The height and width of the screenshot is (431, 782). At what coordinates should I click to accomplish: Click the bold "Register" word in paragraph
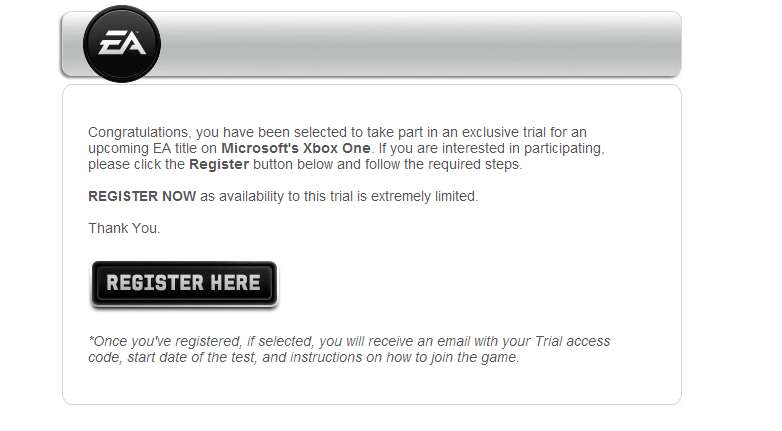click(x=219, y=164)
